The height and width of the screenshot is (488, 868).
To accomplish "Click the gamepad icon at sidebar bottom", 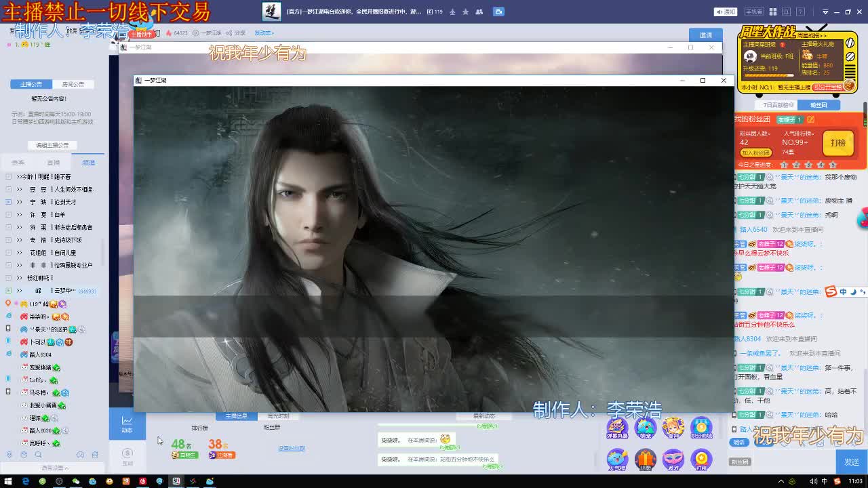I will pyautogui.click(x=80, y=455).
